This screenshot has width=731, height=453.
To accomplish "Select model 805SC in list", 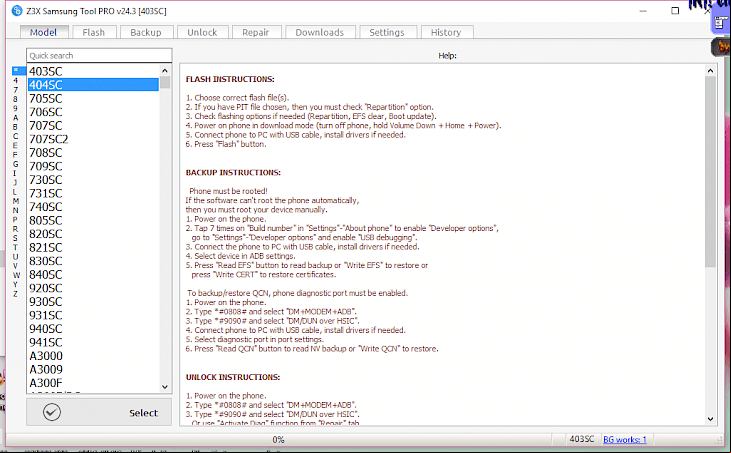I will click(93, 220).
